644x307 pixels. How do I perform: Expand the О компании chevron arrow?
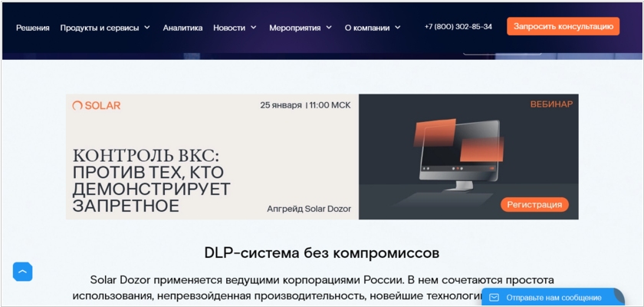point(397,28)
